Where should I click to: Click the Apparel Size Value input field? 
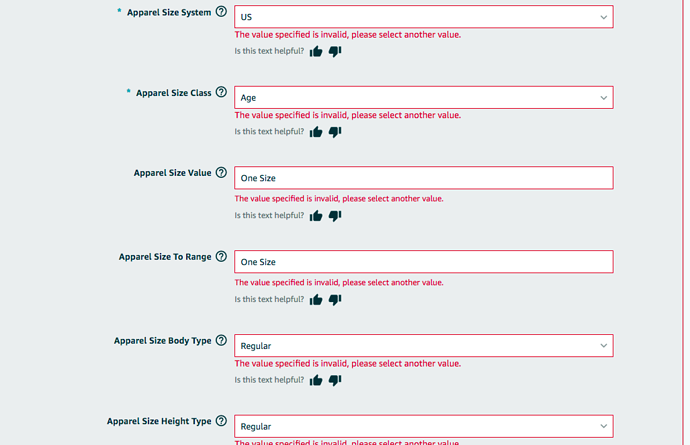click(423, 178)
